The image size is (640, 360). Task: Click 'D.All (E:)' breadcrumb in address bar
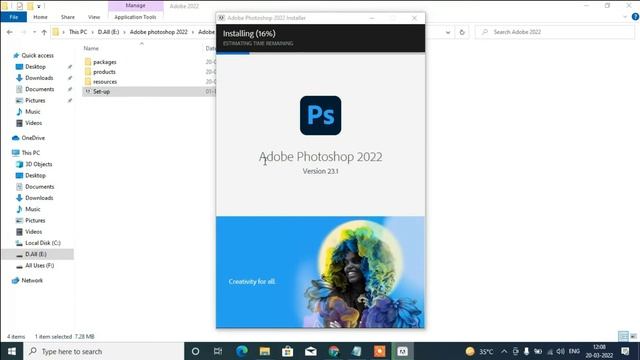108,32
